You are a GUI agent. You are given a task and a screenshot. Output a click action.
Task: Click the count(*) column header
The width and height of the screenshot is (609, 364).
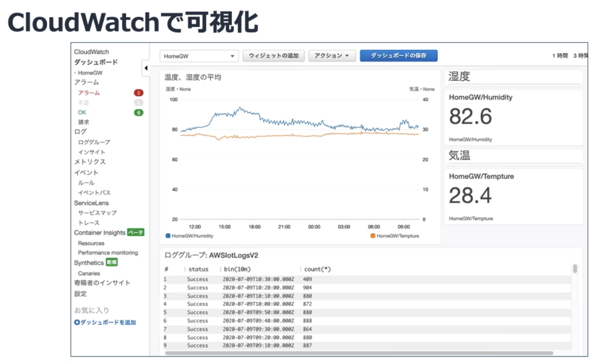pos(317,269)
